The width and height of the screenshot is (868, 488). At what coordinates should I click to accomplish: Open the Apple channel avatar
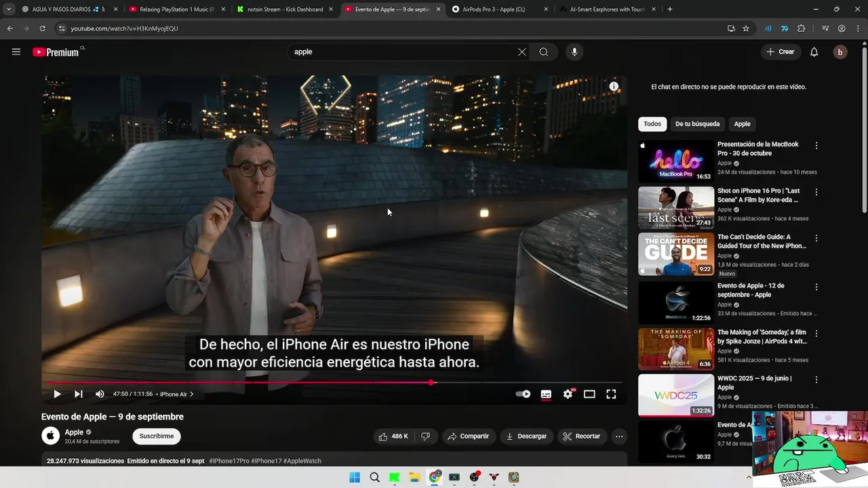(x=51, y=436)
